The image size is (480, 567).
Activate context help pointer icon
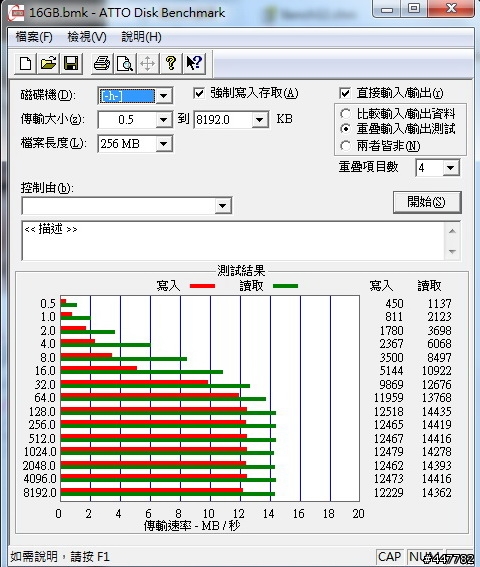click(194, 64)
